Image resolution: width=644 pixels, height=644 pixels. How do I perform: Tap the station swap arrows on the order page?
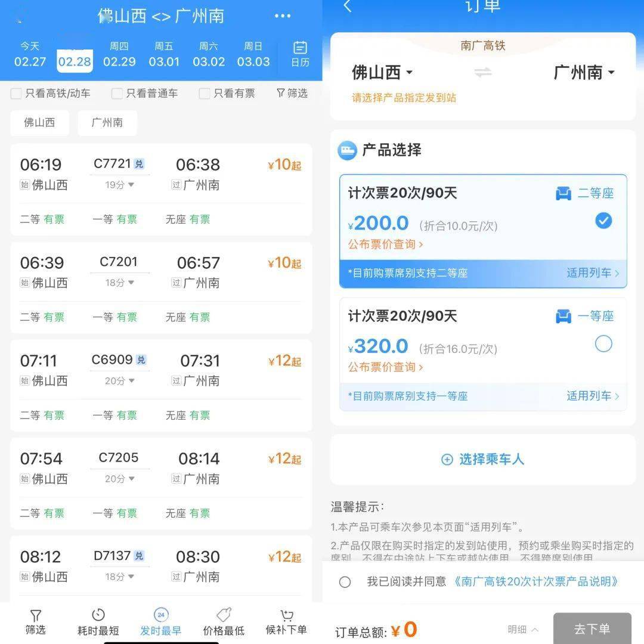(x=483, y=72)
